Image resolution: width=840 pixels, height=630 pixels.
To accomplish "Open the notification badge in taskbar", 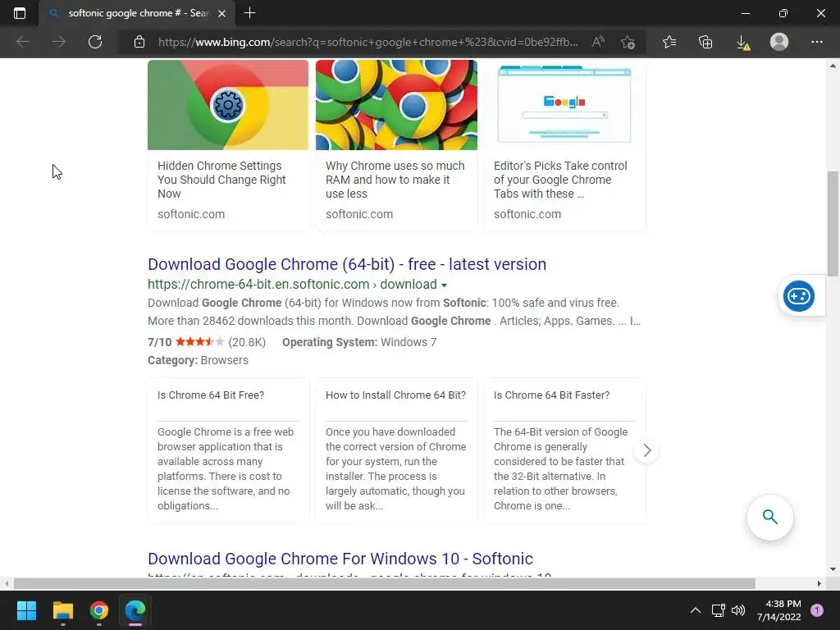I will pos(816,610).
